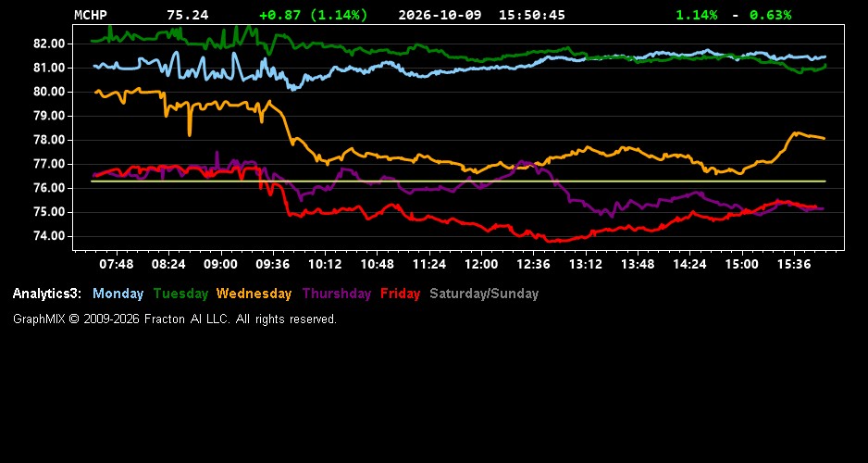The width and height of the screenshot is (868, 463).
Task: Click the 15:36 time axis label
Action: click(x=794, y=265)
